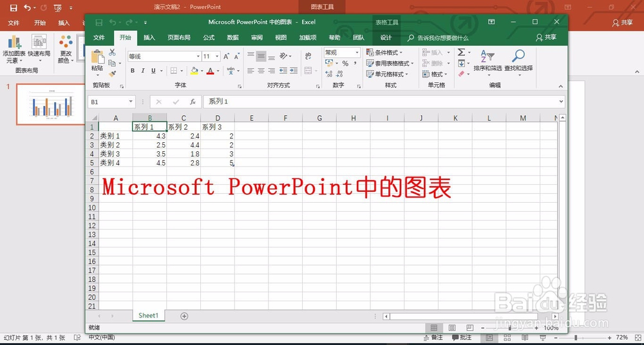644x345 pixels.
Task: Click the Wrap Text abc icon
Action: tap(308, 56)
